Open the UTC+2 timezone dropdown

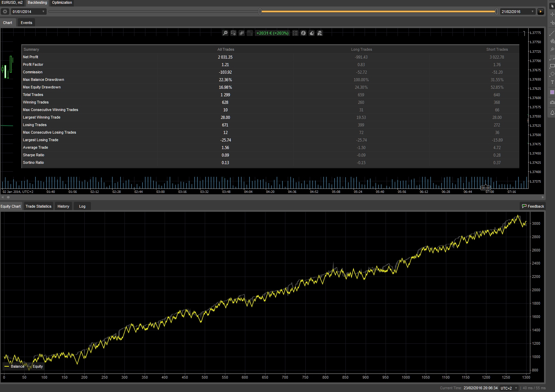(509, 388)
